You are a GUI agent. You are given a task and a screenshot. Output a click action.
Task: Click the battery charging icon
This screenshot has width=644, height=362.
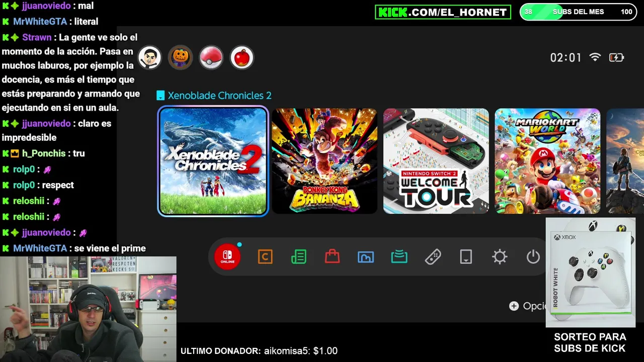coord(616,57)
